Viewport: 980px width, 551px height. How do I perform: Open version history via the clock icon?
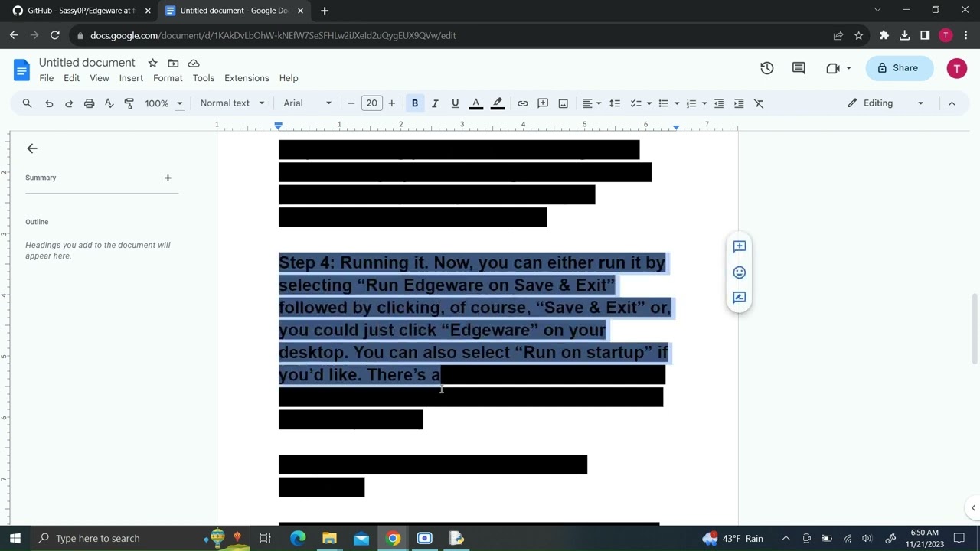(x=766, y=68)
